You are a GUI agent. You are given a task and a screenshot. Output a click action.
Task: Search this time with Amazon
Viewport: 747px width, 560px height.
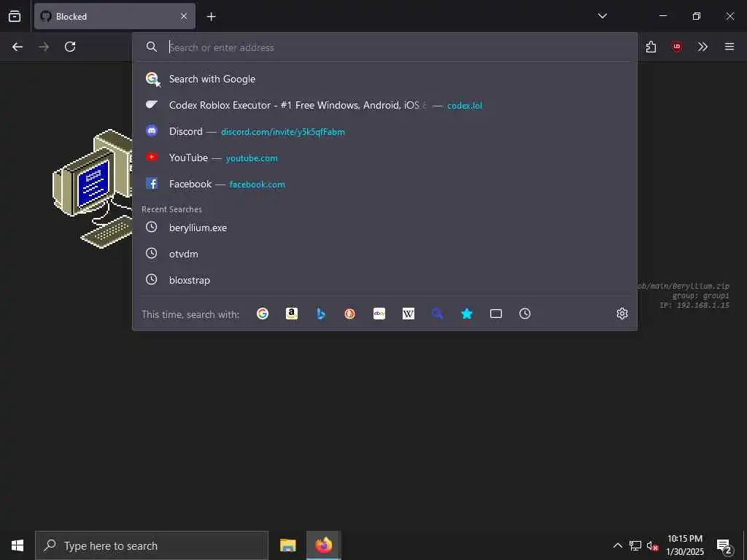point(292,314)
